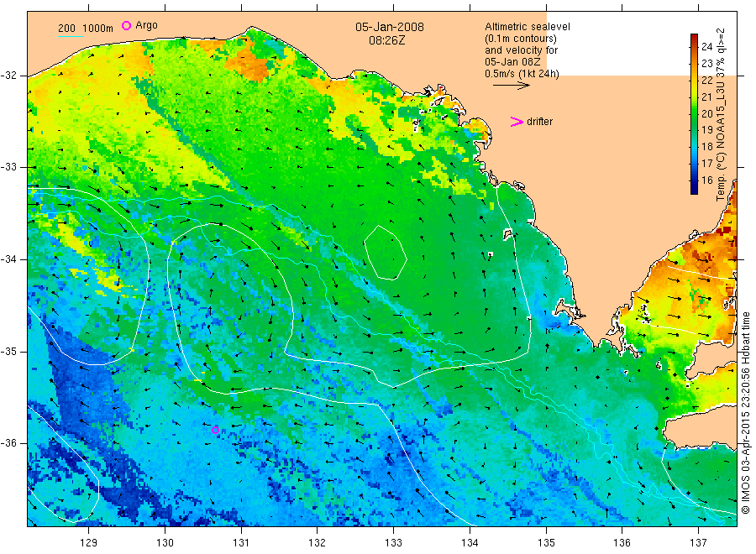Click the longitude label 137

point(698,543)
